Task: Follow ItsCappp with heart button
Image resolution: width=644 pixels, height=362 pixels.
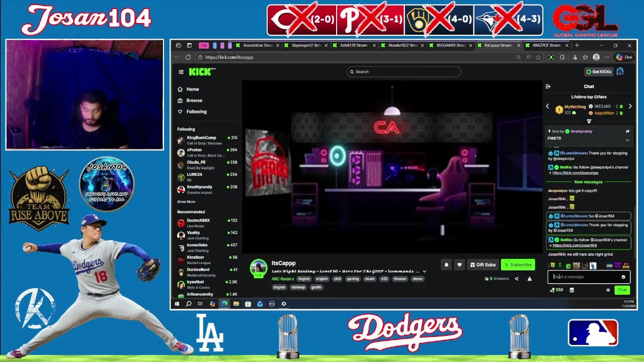Action: click(459, 265)
